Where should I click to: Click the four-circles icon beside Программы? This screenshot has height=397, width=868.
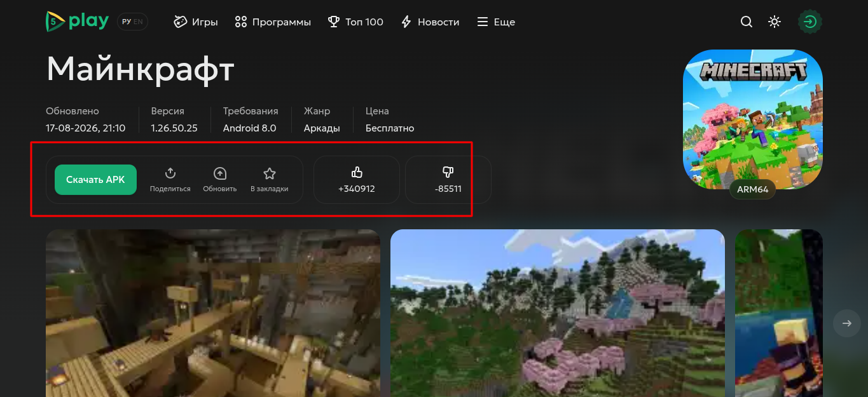coord(240,22)
